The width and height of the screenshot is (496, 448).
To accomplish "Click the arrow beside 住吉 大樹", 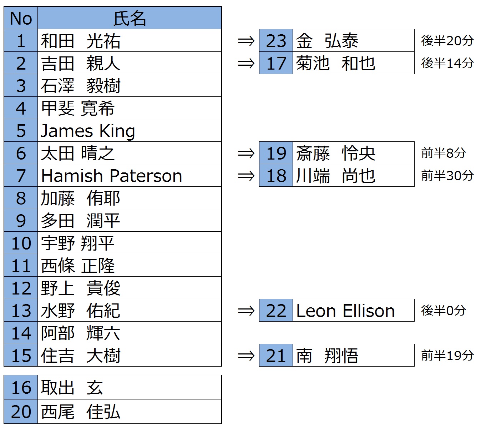I will 246,356.
